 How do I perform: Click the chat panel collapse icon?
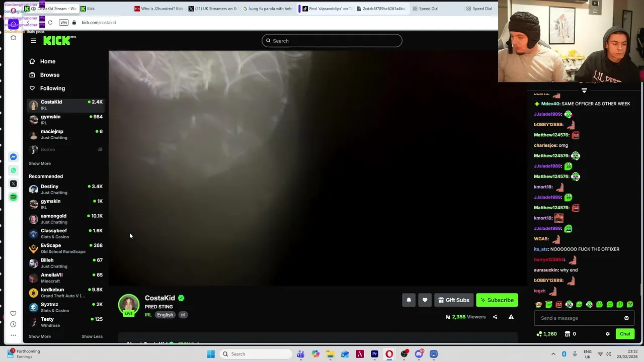[x=584, y=90]
